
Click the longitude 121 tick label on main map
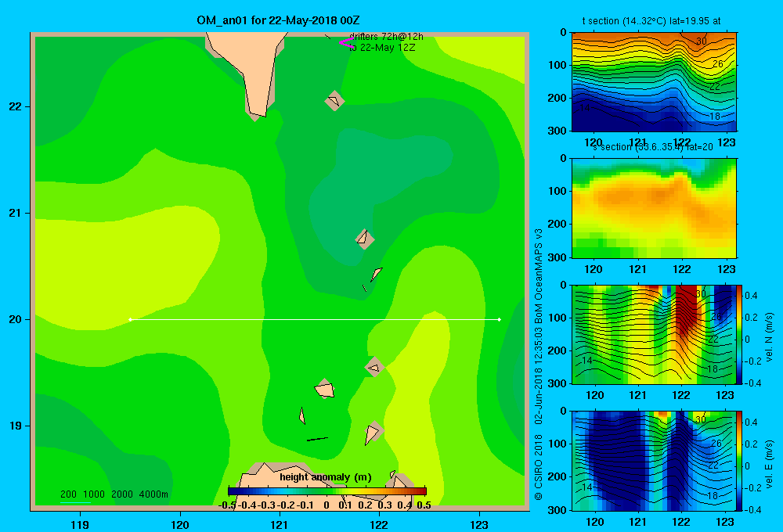point(280,524)
